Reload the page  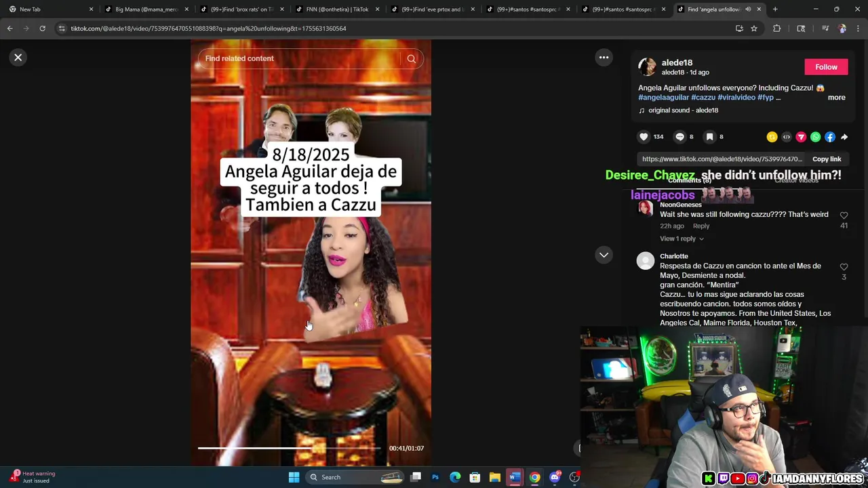[x=42, y=28]
